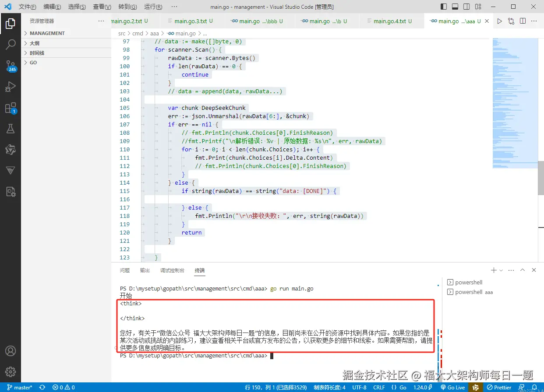Toggle primary sidebar layout icon
The image size is (544, 392).
point(444,7)
